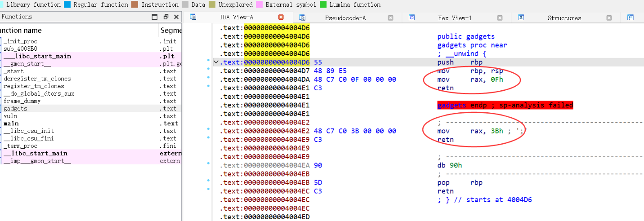The image size is (644, 221).
Task: Toggle breakpoint dot on push rbp line
Action: (x=208, y=60)
